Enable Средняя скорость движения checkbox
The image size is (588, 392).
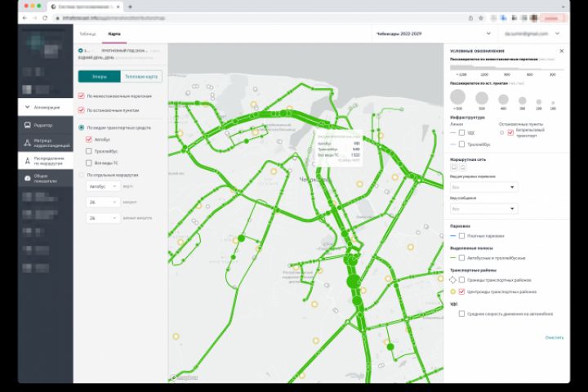tap(461, 314)
